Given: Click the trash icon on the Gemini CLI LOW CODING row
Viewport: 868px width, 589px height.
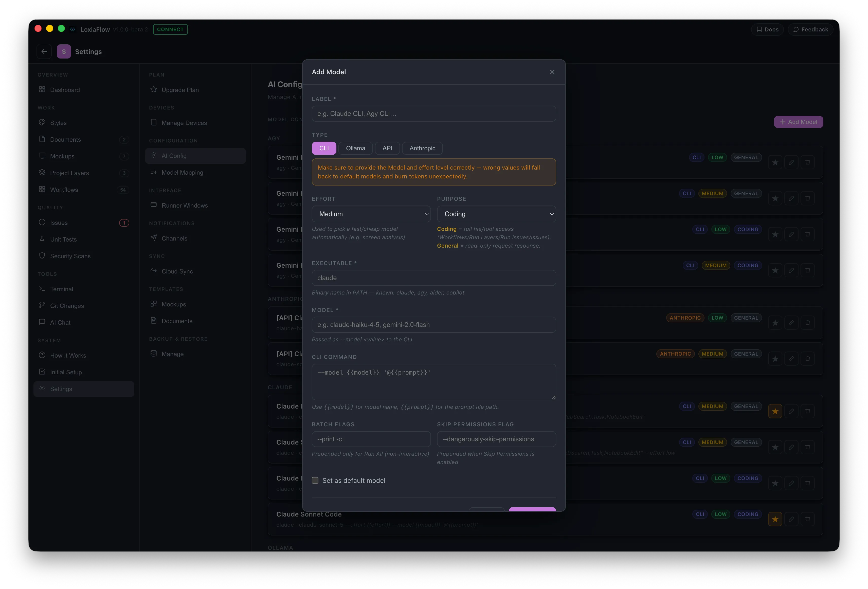Looking at the screenshot, I should click(807, 234).
